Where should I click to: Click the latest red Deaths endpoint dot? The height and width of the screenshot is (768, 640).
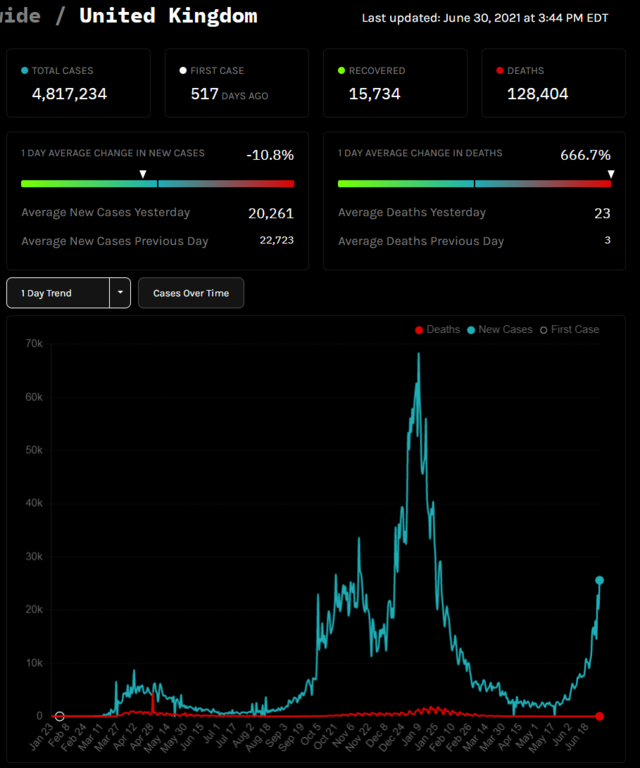pyautogui.click(x=600, y=716)
